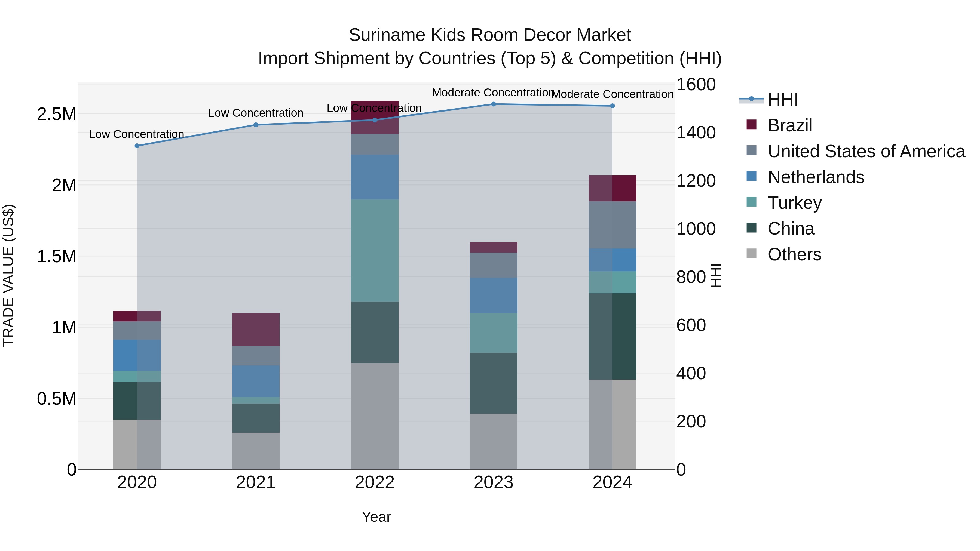
Task: Click the 2023 HHI data point
Action: pyautogui.click(x=494, y=104)
